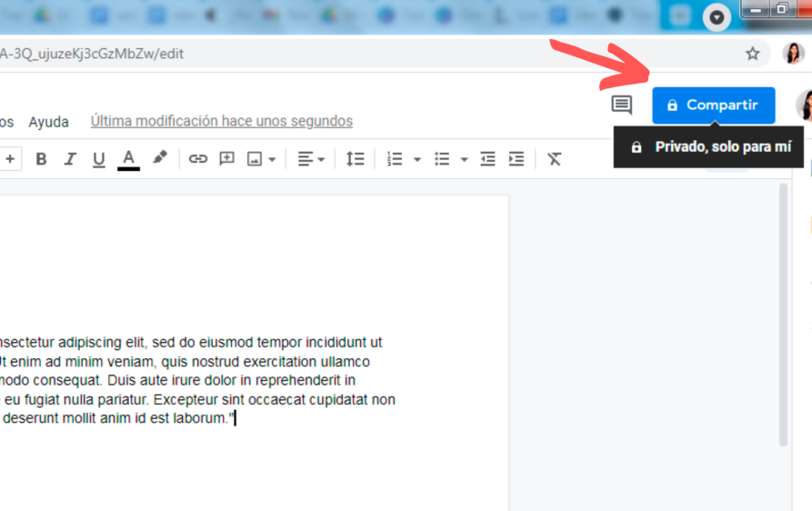Click the insert link icon
The width and height of the screenshot is (812, 511).
[x=198, y=159]
